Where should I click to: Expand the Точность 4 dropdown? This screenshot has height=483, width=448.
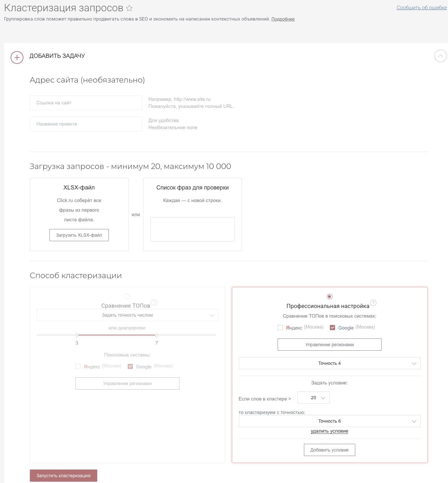click(x=330, y=363)
